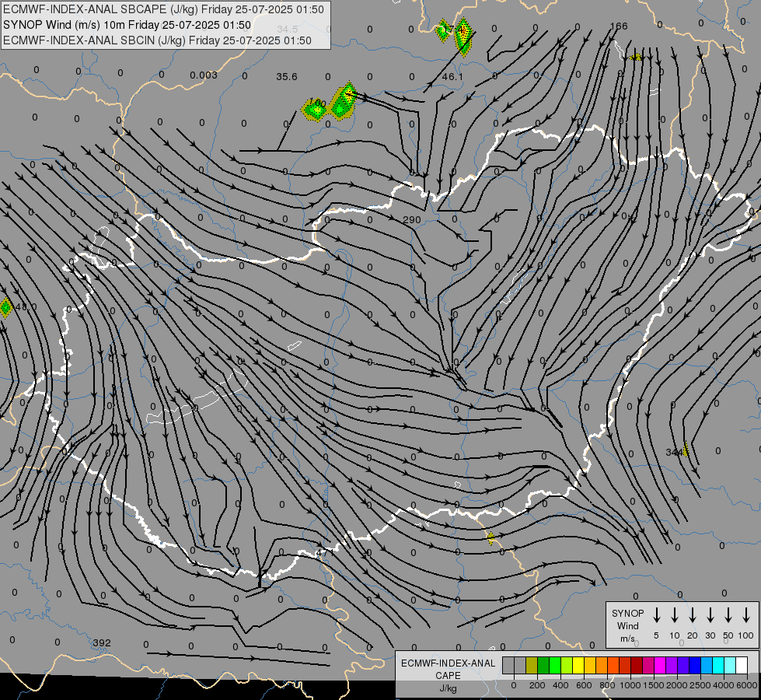The width and height of the screenshot is (761, 700).
Task: Select the magenta swatch in the CAPE legend
Action: coord(660,665)
